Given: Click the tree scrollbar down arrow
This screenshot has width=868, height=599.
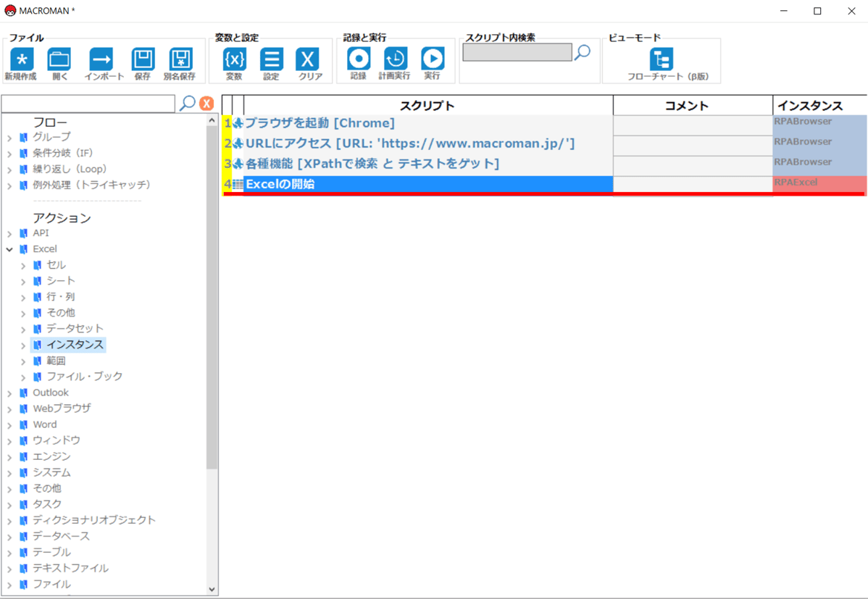Looking at the screenshot, I should [212, 590].
